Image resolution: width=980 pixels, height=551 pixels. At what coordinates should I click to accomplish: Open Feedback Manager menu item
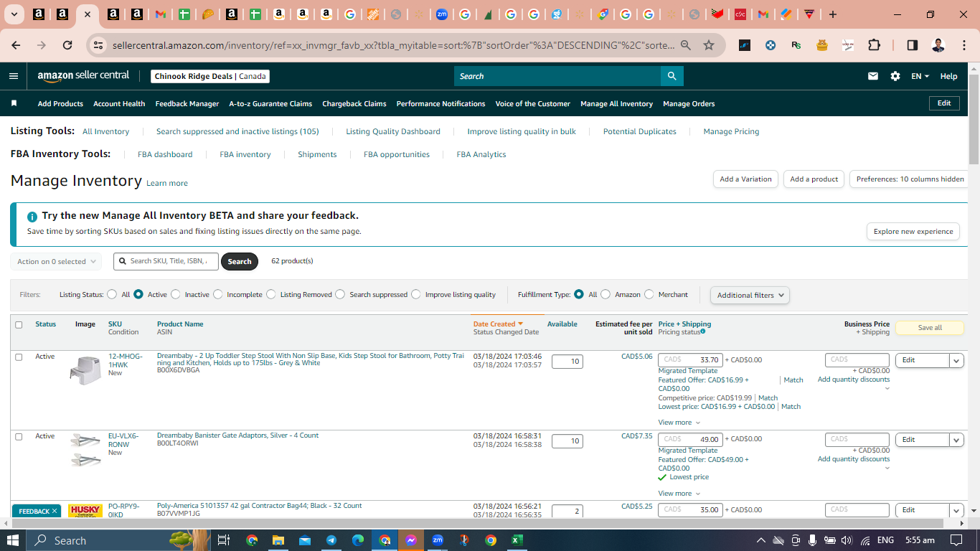click(x=187, y=103)
